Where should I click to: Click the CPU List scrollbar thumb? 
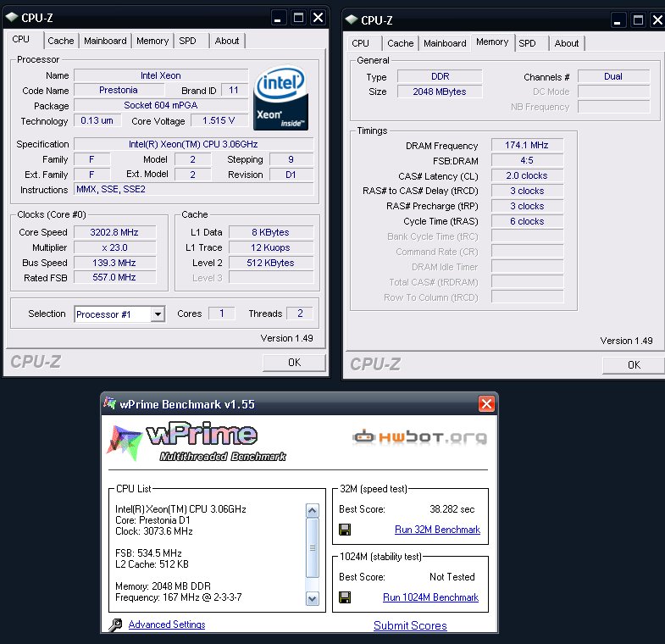tap(313, 547)
